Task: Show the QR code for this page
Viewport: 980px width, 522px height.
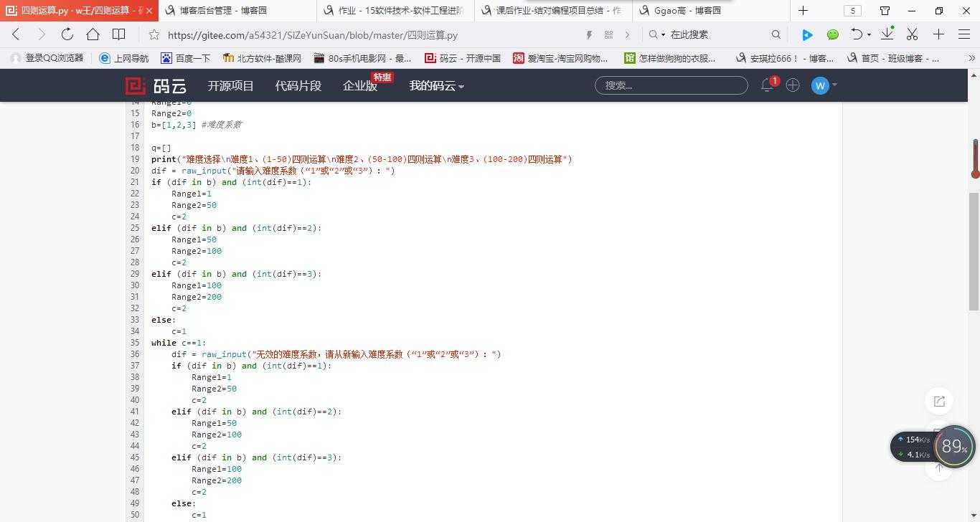Action: pyautogui.click(x=608, y=34)
